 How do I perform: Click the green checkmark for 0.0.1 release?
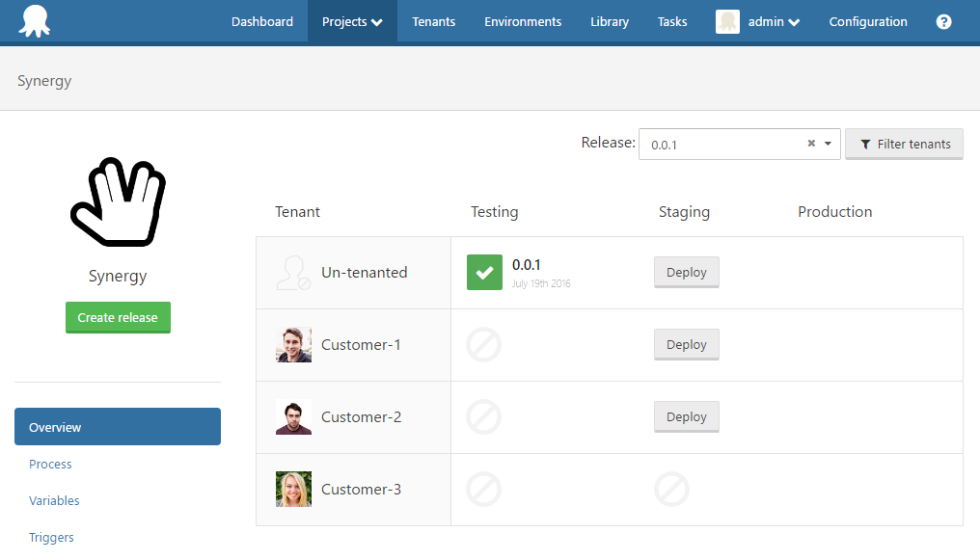[x=484, y=272]
